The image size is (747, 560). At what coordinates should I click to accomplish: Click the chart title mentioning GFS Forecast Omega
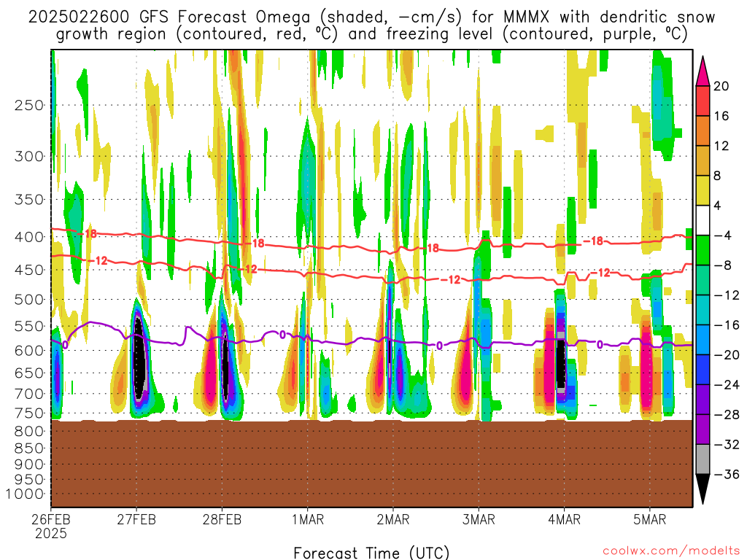point(371,17)
